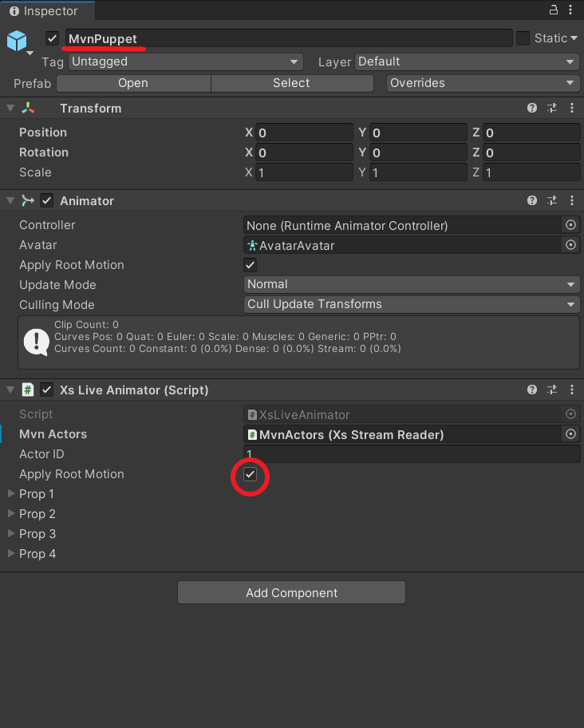Open the Static flags dropdown arrow

(574, 38)
